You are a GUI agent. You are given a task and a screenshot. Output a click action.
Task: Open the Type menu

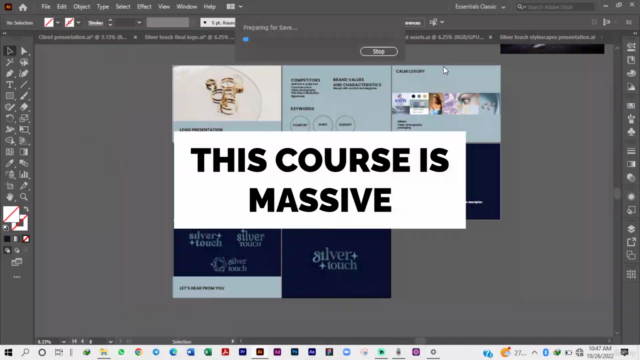(x=103, y=7)
